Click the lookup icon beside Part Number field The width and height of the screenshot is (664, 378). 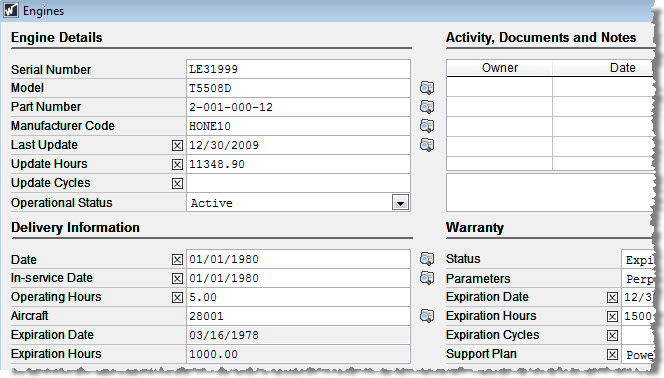click(427, 107)
